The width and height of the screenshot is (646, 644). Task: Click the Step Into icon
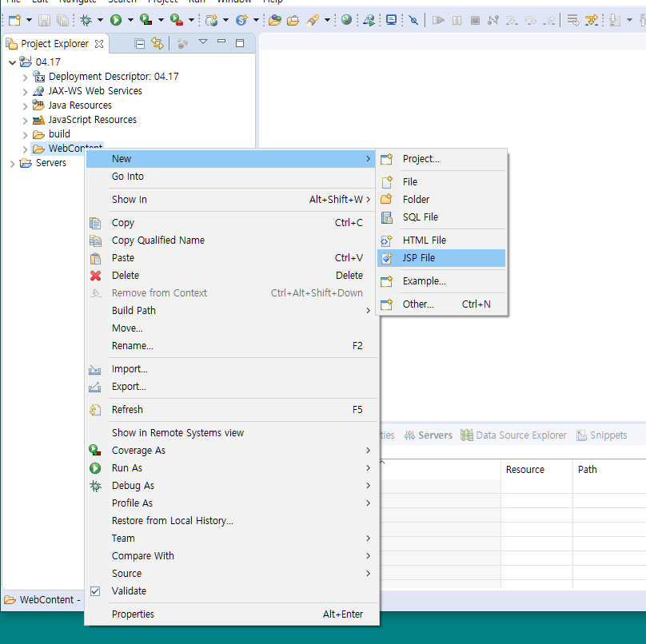(512, 20)
